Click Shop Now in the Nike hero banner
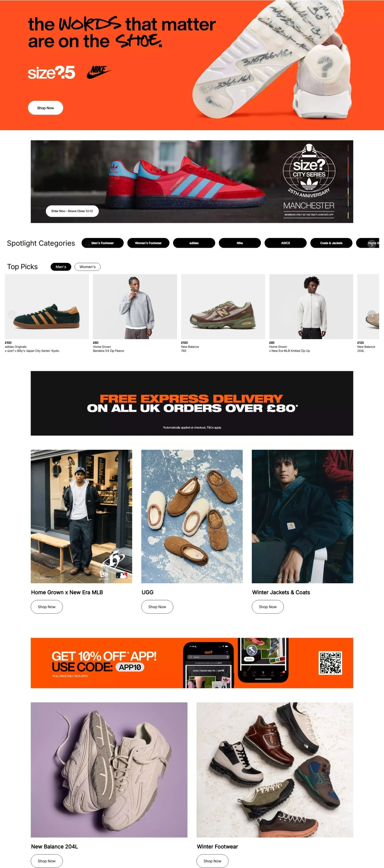 [46, 108]
